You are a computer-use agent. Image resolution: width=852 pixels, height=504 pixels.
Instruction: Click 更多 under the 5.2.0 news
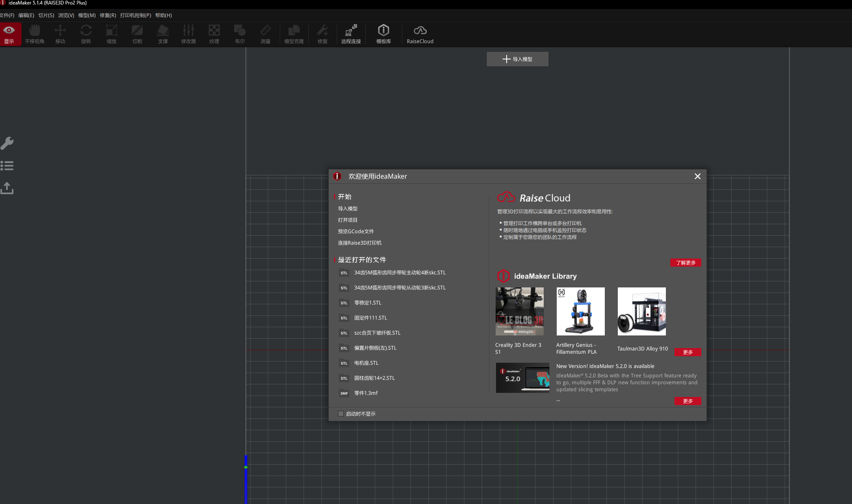pos(687,401)
